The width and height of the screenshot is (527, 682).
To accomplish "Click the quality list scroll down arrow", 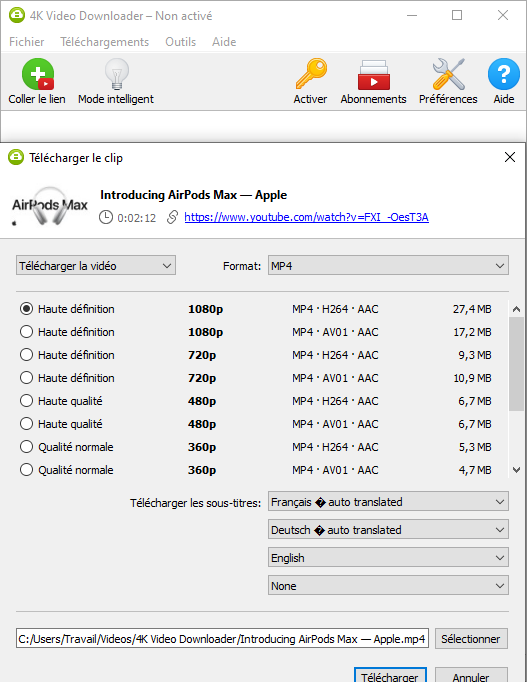I will coord(517,470).
